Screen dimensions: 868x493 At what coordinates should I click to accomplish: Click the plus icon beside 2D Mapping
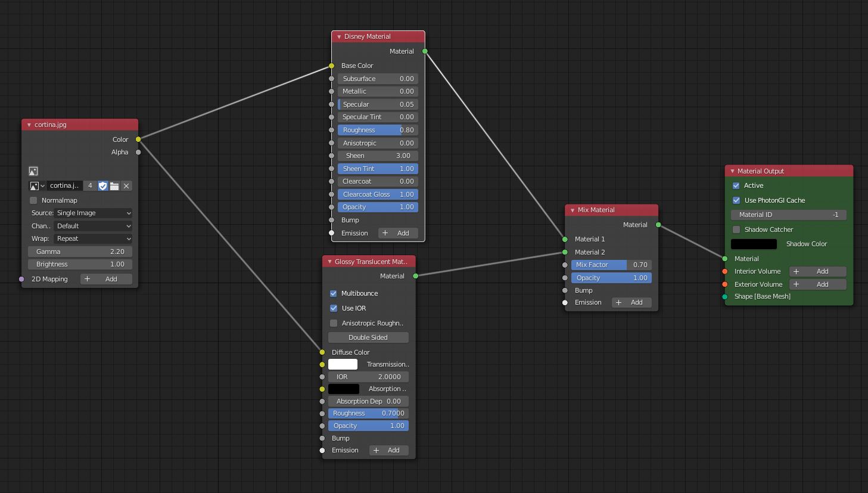pyautogui.click(x=88, y=279)
